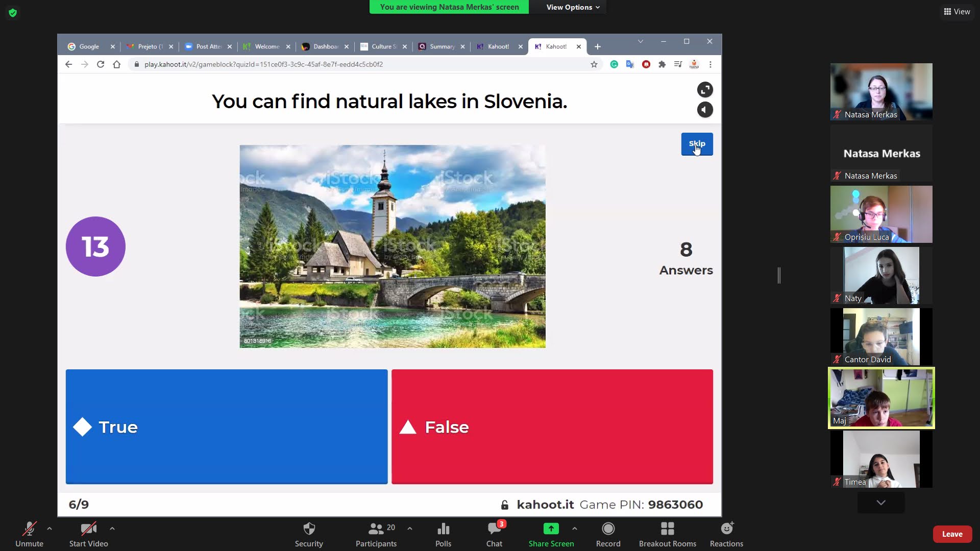Open the Security shield icon
Image resolution: width=980 pixels, height=551 pixels.
(x=309, y=529)
